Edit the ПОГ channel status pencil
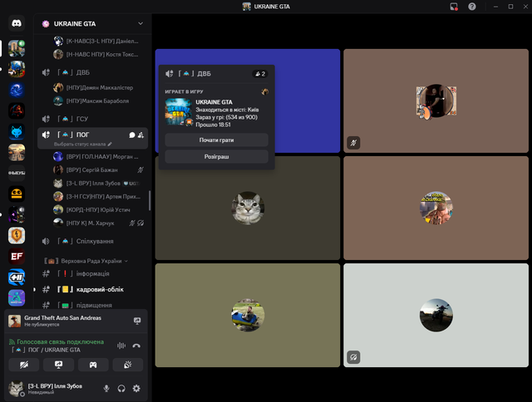 (110, 144)
